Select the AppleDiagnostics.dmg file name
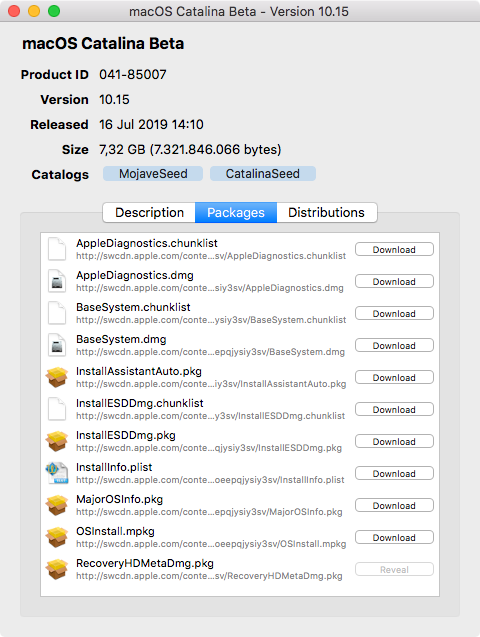This screenshot has width=480, height=637. (x=135, y=275)
